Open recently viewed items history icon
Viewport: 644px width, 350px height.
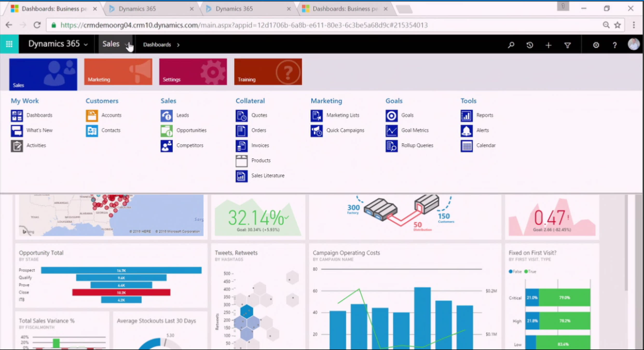(x=530, y=45)
